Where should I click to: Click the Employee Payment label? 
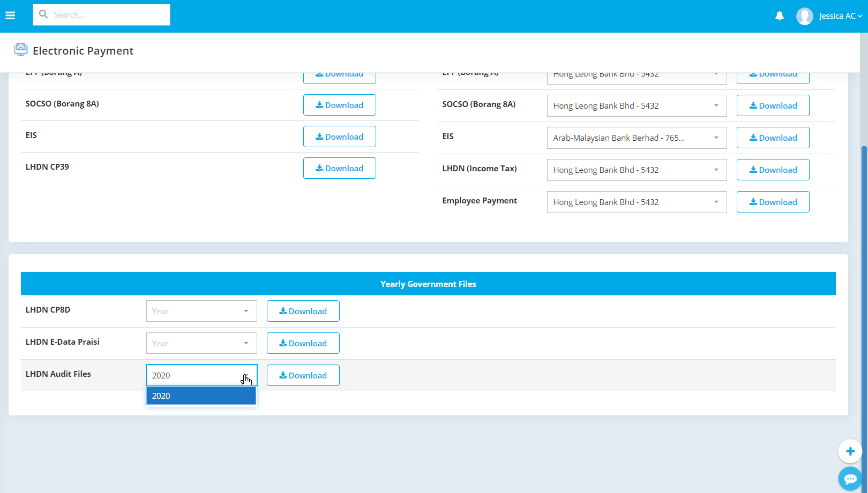click(x=480, y=200)
